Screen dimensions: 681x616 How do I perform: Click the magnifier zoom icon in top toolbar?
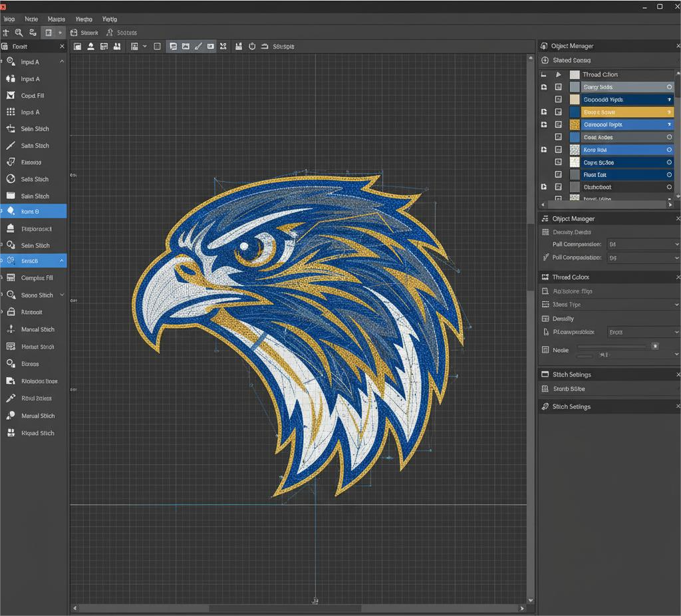coord(19,33)
